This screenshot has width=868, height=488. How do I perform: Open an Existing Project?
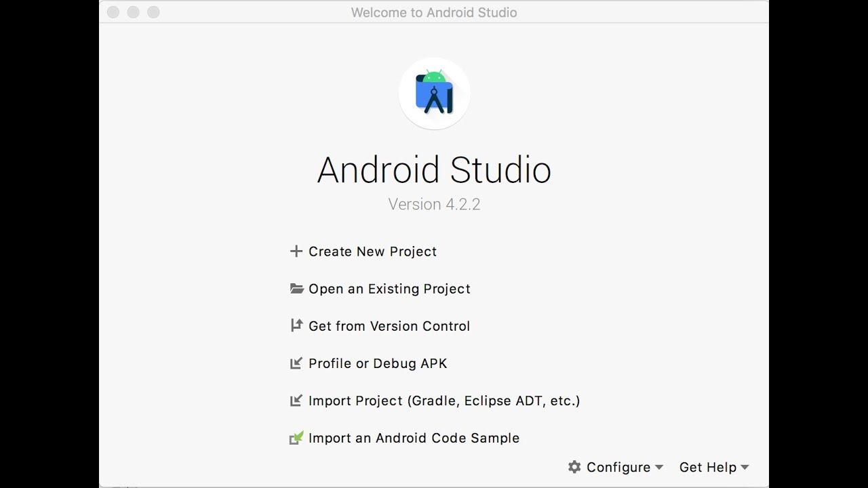[389, 289]
